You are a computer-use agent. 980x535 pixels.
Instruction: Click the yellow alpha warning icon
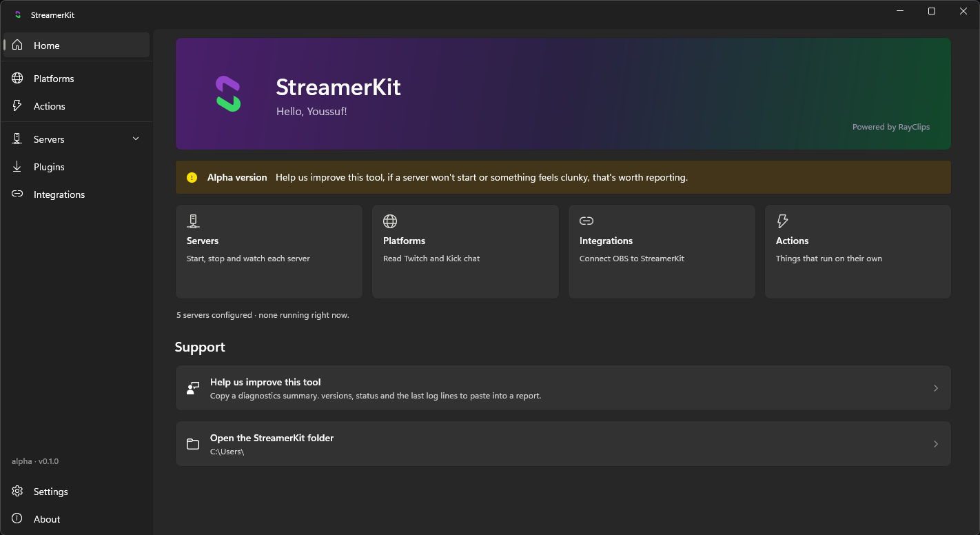point(192,178)
